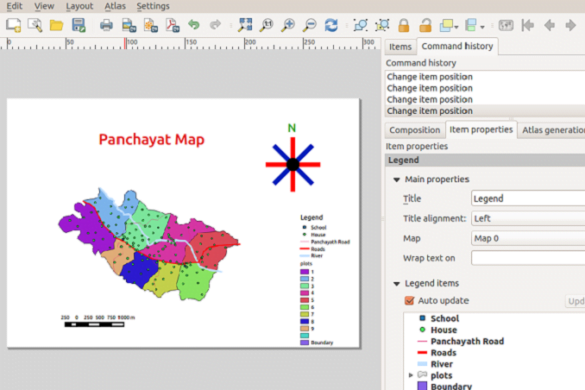The height and width of the screenshot is (390, 585).
Task: Select Panchayath Road legend item
Action: 467,341
